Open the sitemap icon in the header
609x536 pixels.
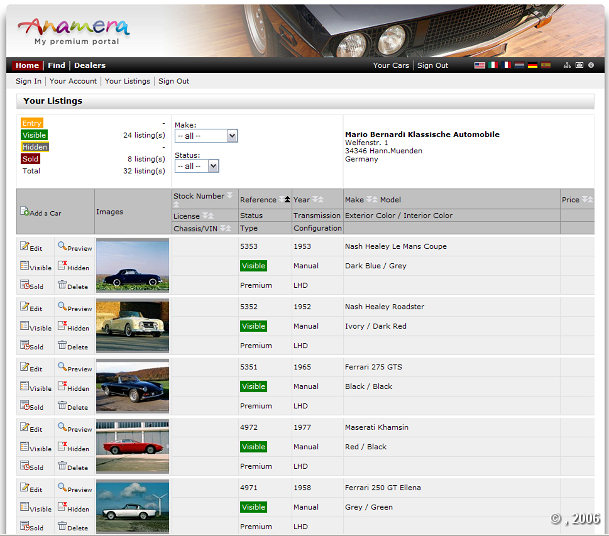pos(567,65)
